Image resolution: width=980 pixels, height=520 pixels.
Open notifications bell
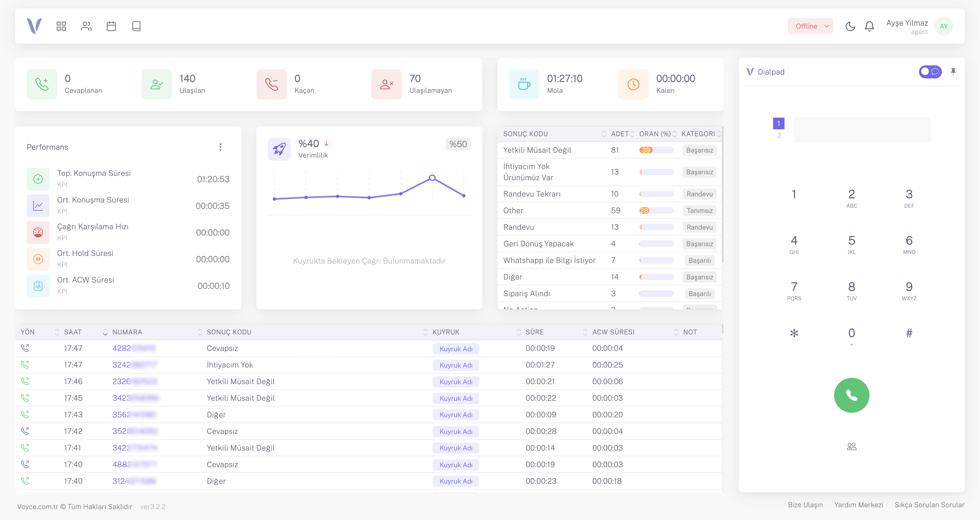tap(869, 26)
